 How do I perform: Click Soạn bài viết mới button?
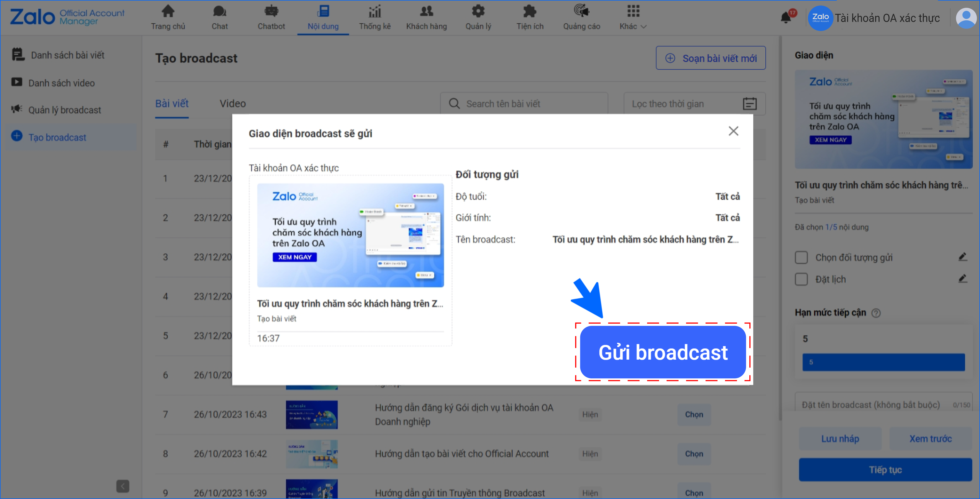(710, 58)
